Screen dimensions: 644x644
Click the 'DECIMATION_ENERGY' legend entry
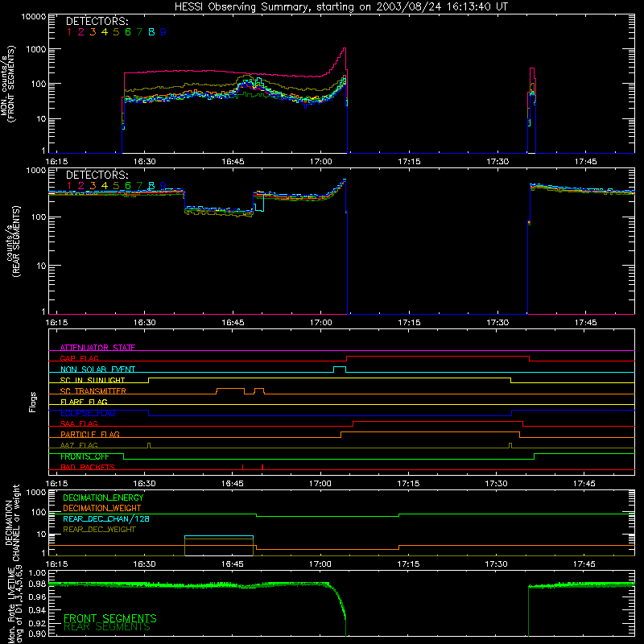pos(103,497)
